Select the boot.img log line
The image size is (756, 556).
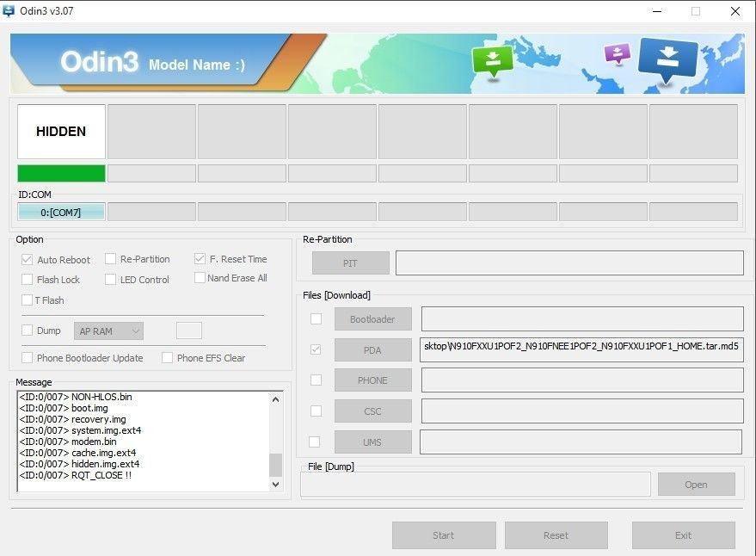[x=64, y=408]
